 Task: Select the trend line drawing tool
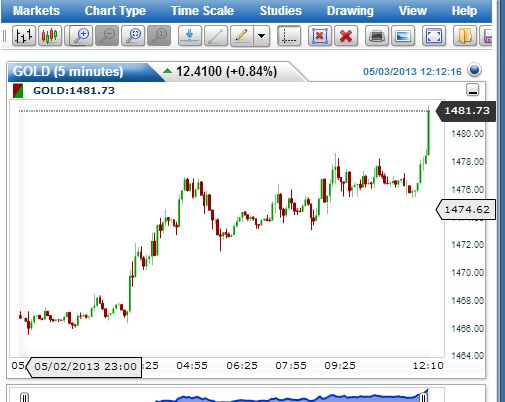(x=216, y=35)
